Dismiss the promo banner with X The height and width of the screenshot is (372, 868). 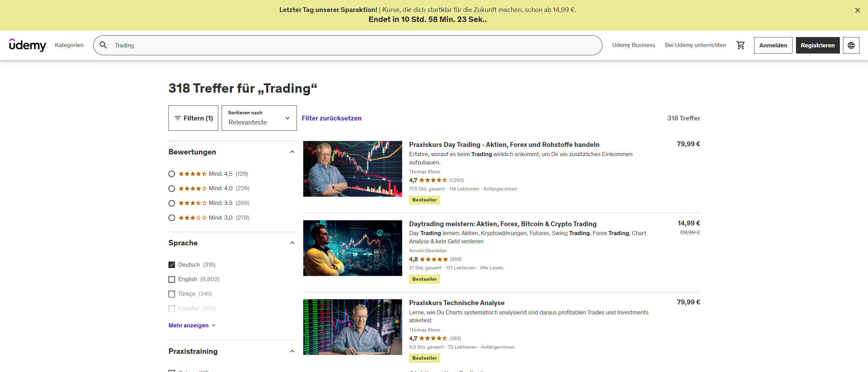[857, 10]
